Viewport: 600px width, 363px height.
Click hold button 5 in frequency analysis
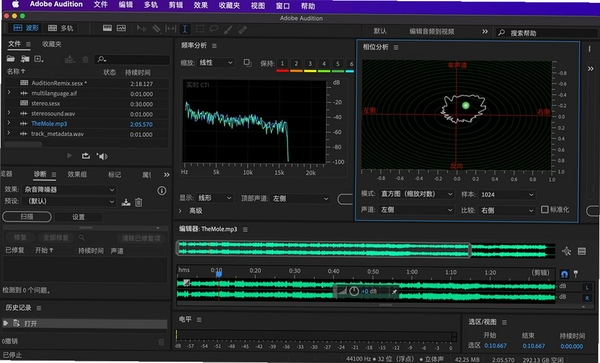click(338, 64)
